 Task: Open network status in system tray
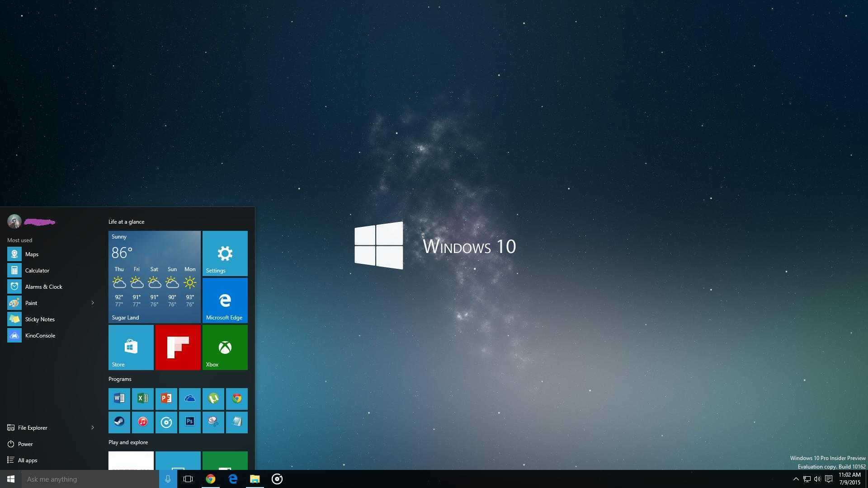807,479
